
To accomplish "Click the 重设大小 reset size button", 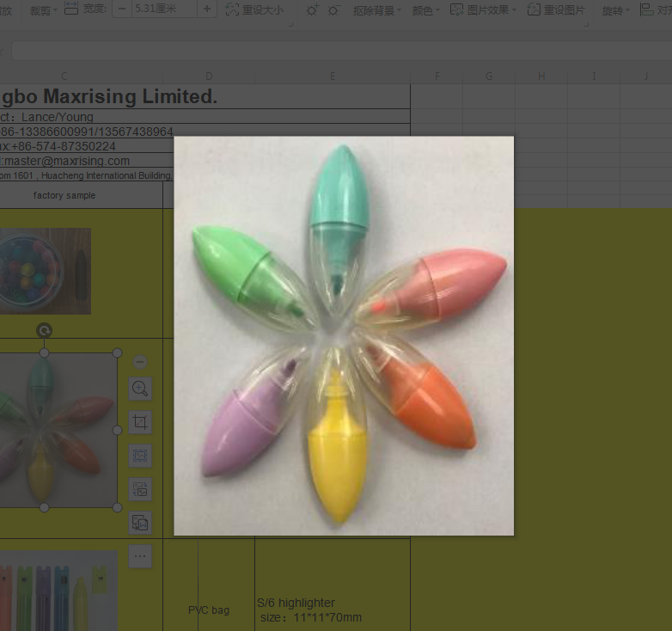I will point(254,9).
